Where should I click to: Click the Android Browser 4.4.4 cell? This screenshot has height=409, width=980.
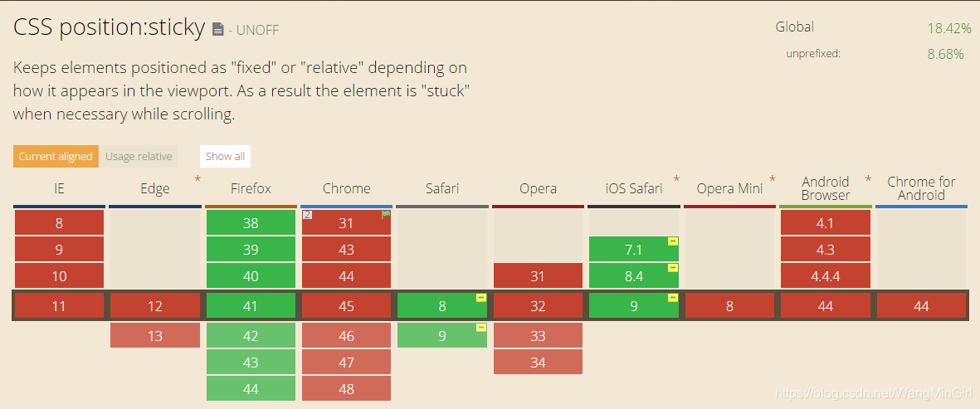tap(825, 276)
